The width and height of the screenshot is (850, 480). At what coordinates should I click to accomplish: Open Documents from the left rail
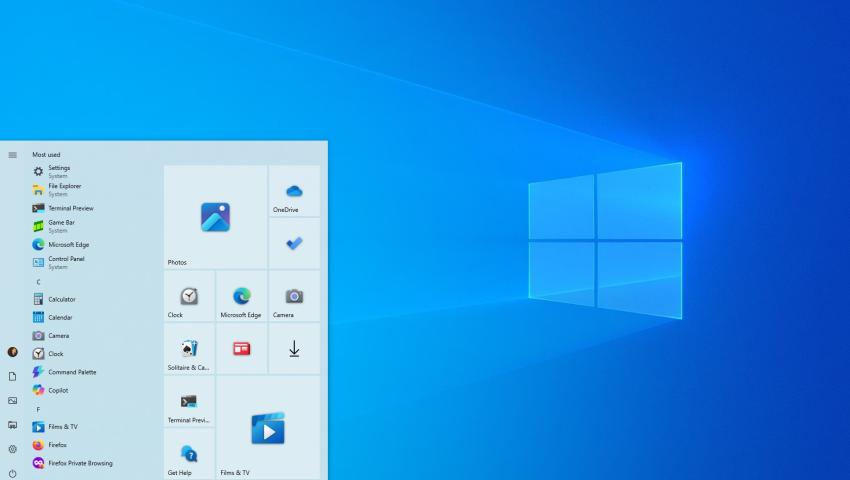[x=12, y=376]
